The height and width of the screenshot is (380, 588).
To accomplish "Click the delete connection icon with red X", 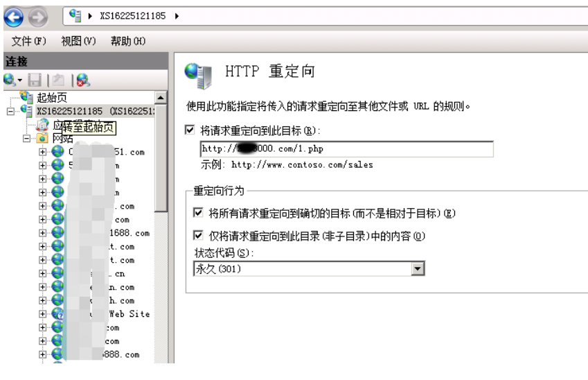I will coord(82,81).
